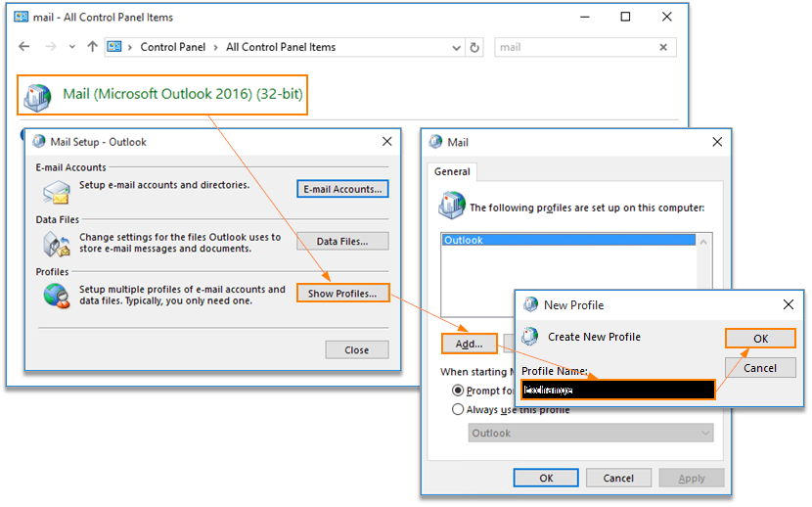Select the Outlook profile in list

(x=568, y=240)
